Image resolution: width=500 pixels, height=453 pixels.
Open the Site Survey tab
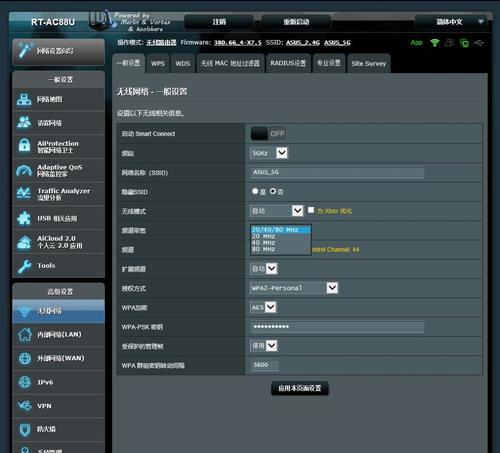(x=368, y=63)
